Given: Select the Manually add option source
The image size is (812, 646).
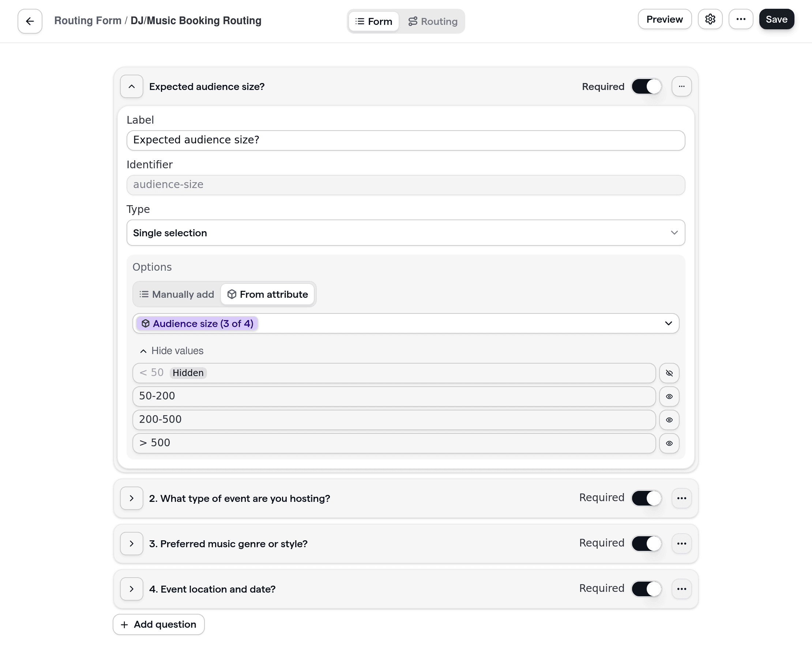Looking at the screenshot, I should [176, 294].
